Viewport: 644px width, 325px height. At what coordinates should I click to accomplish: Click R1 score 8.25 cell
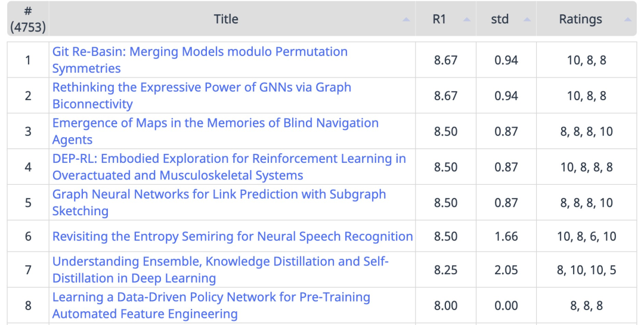(445, 270)
